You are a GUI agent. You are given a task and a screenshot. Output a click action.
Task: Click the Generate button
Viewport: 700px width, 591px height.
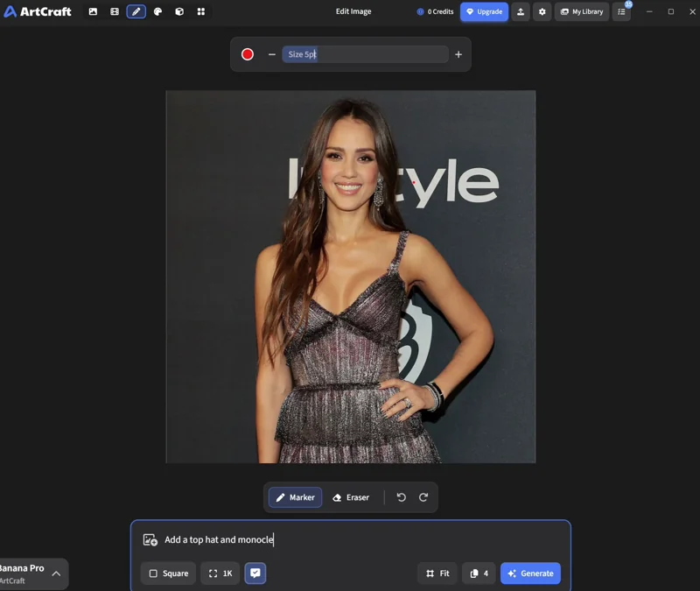(530, 573)
